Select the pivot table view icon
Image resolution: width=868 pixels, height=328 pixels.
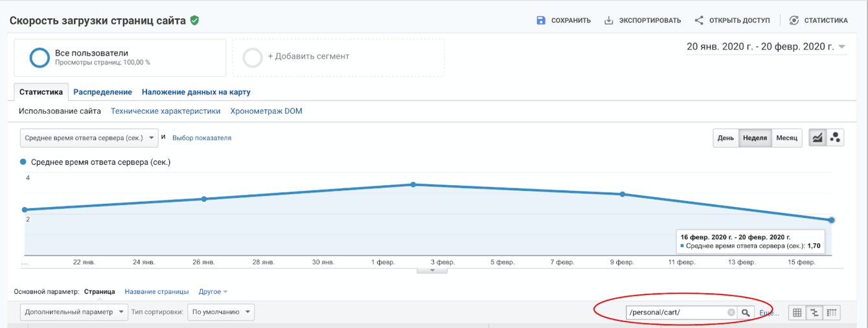click(x=832, y=312)
